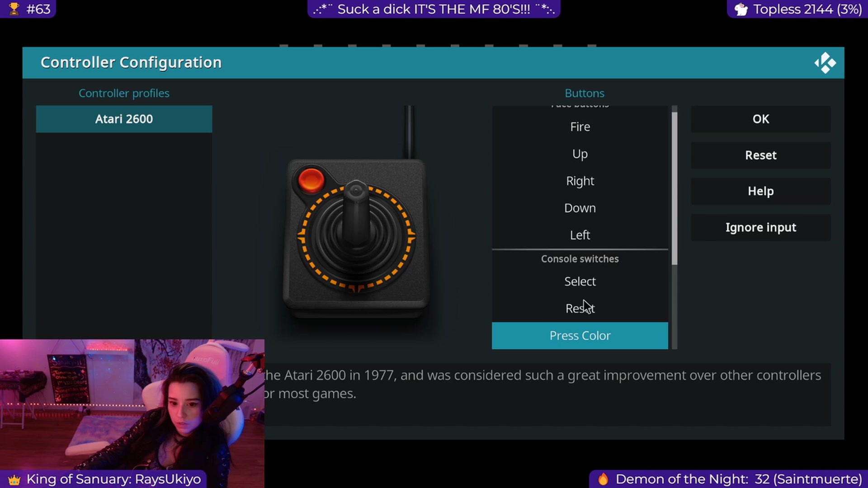The height and width of the screenshot is (488, 868).
Task: Click the red fire button on the joystick image
Action: 311,179
